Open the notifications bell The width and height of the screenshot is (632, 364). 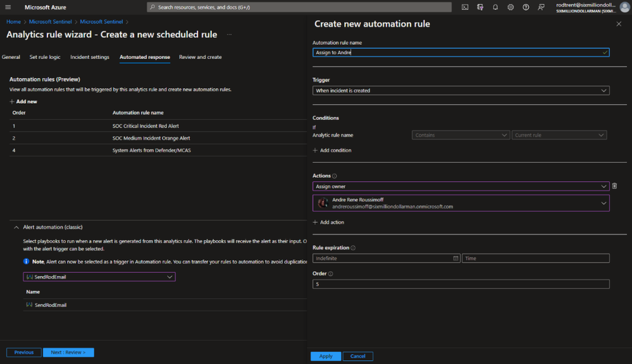coord(495,8)
